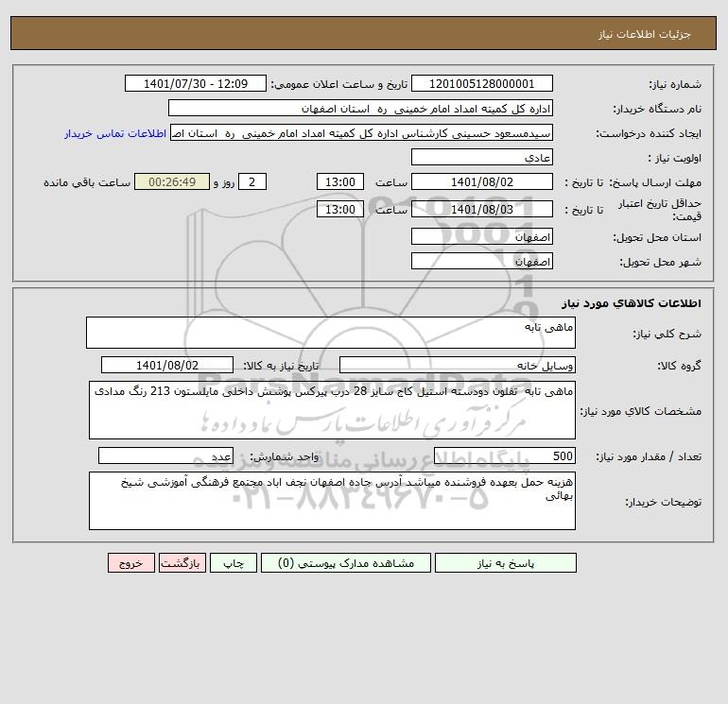Click تاریخ نیاز به کالا field 1401/08/02
This screenshot has width=728, height=704.
point(167,365)
